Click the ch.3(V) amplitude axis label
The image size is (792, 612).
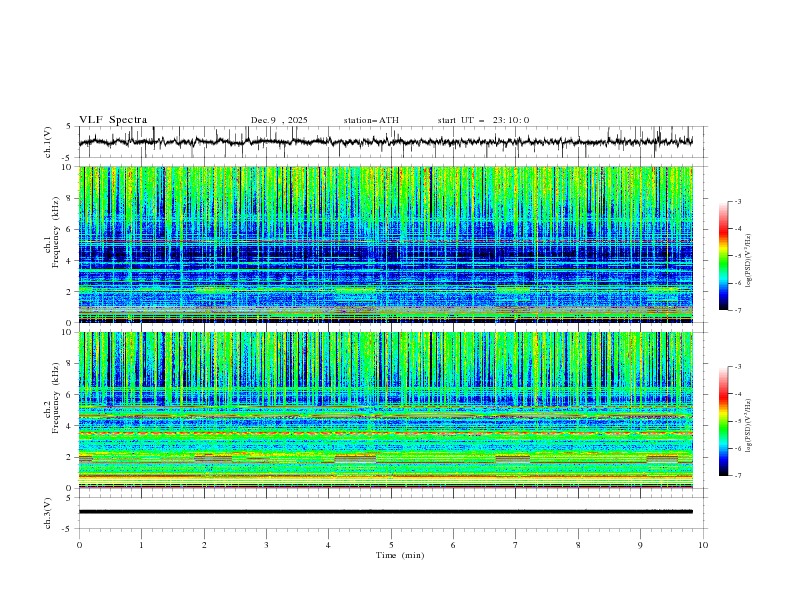pyautogui.click(x=48, y=512)
